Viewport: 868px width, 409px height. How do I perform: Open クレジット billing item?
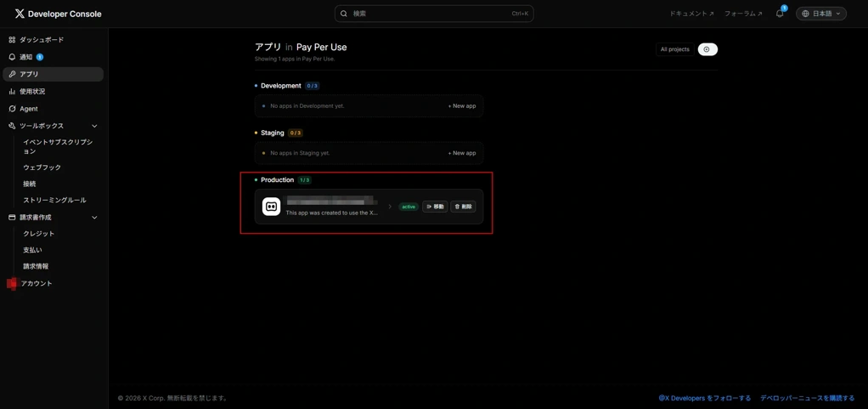pyautogui.click(x=39, y=233)
